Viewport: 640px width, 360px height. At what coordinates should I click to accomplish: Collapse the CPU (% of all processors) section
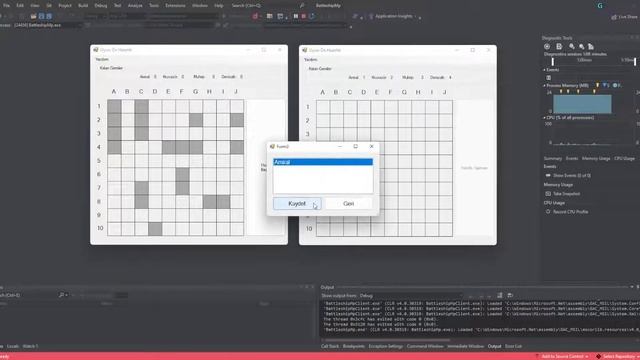pyautogui.click(x=544, y=118)
